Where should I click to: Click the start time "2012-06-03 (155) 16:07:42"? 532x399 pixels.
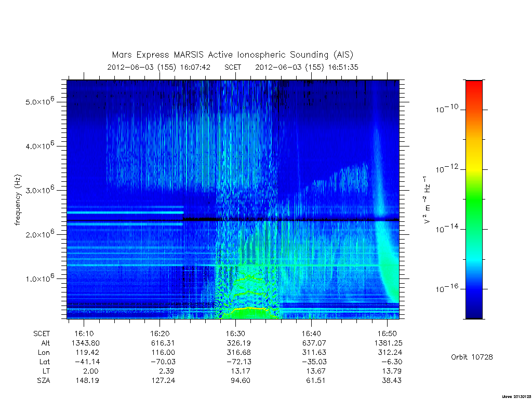pos(159,67)
